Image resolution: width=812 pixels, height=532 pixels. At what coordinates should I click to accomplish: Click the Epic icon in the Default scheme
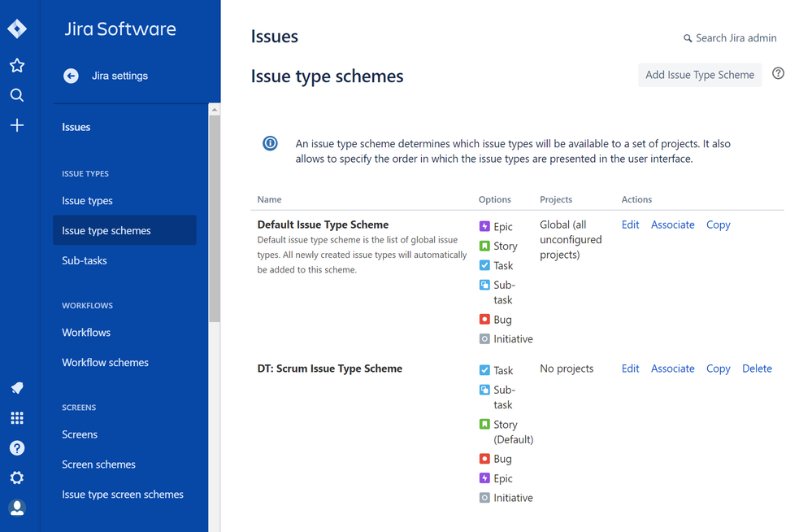484,226
